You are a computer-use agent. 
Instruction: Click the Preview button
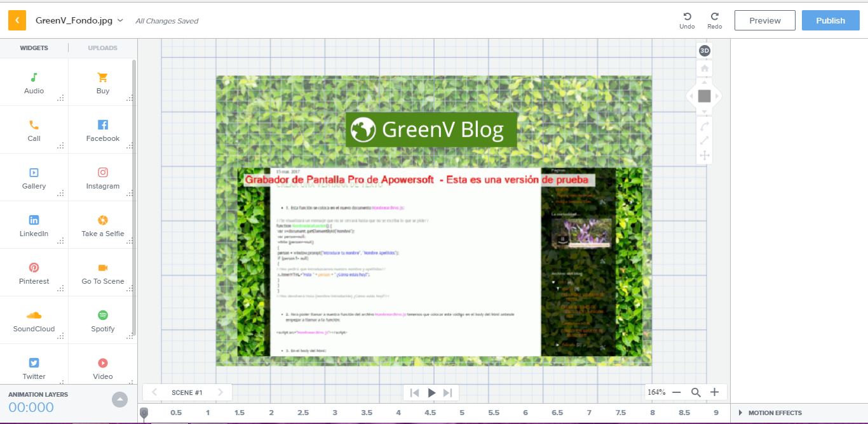[765, 20]
